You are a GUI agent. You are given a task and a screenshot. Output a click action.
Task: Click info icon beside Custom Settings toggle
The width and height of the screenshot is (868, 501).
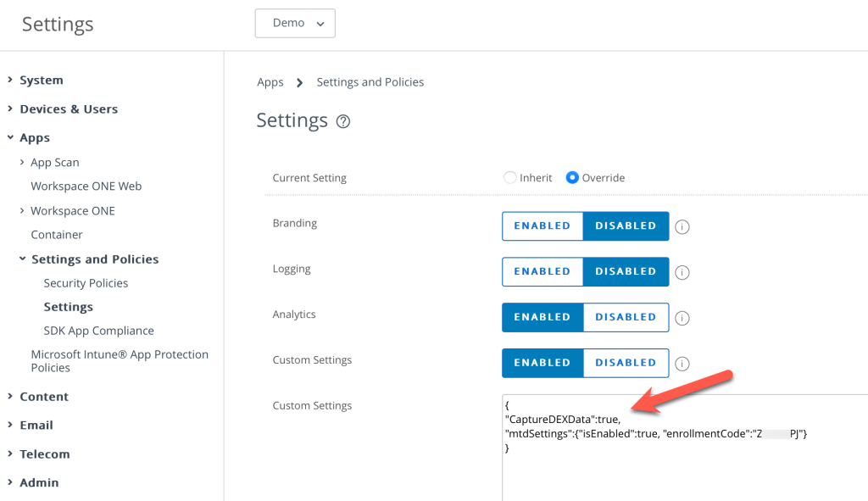click(682, 364)
